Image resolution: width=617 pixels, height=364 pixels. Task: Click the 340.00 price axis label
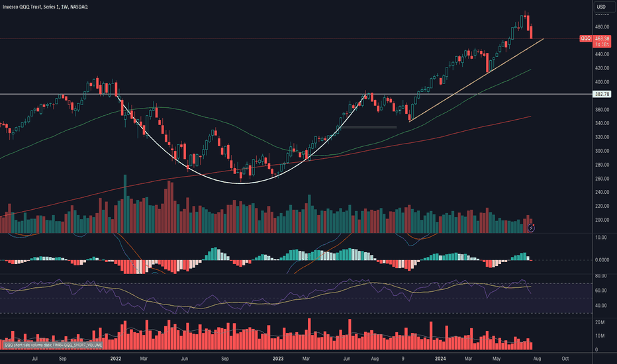(602, 123)
